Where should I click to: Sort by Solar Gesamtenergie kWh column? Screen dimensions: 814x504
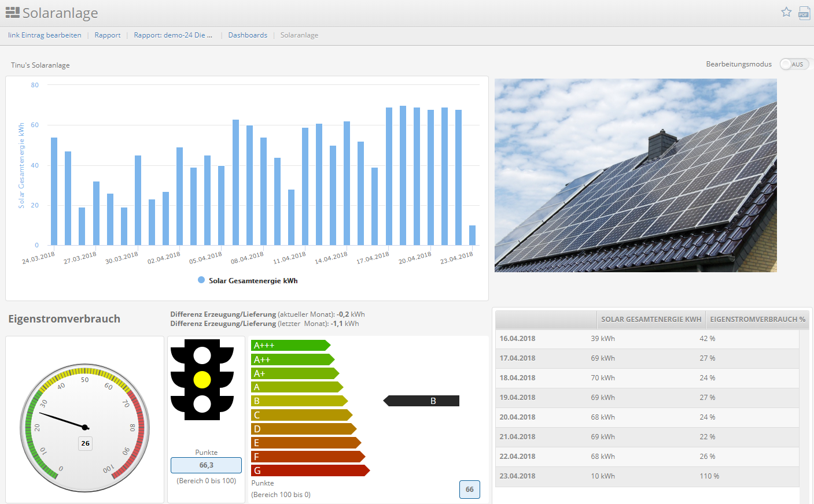[651, 320]
